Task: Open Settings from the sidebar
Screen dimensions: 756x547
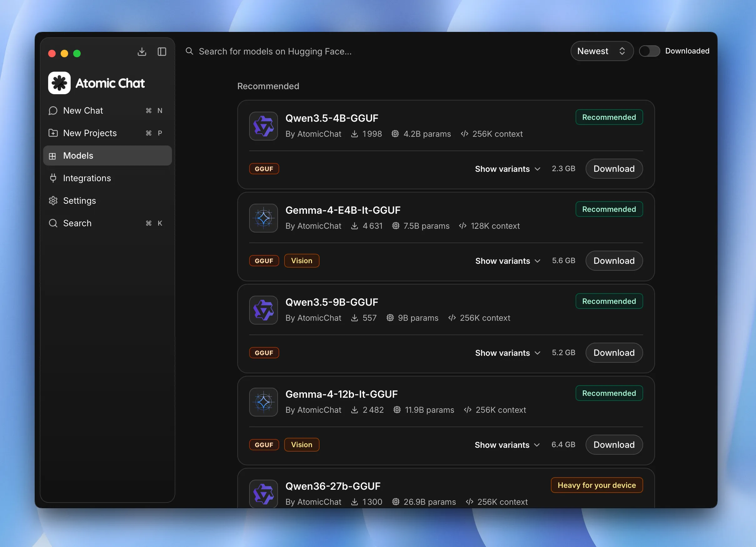Action: [107, 201]
